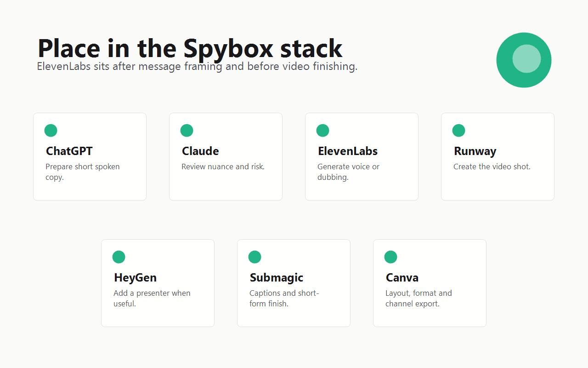
Task: Click the green dot on the Runway card
Action: click(458, 130)
